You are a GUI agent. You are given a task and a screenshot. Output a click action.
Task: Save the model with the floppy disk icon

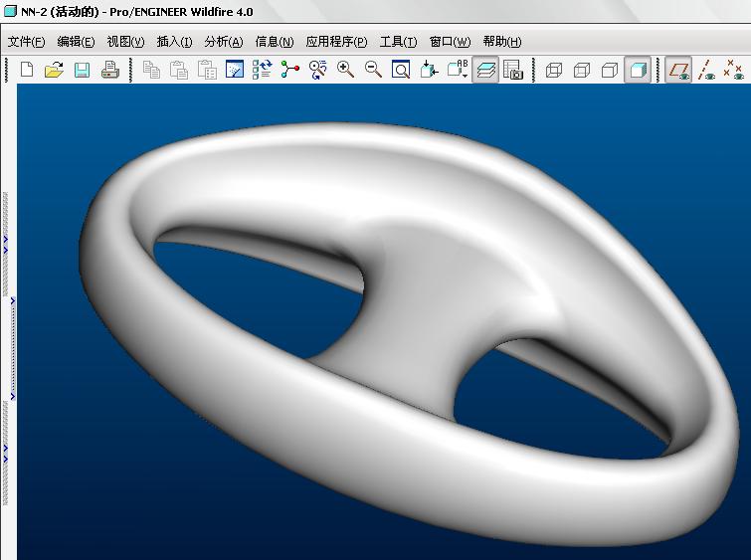pyautogui.click(x=82, y=70)
